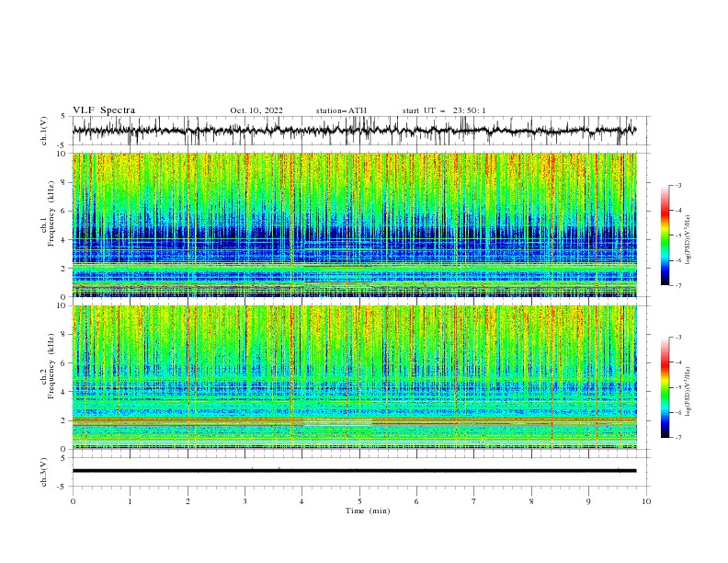Click the "station=ATH" header label

tap(341, 110)
